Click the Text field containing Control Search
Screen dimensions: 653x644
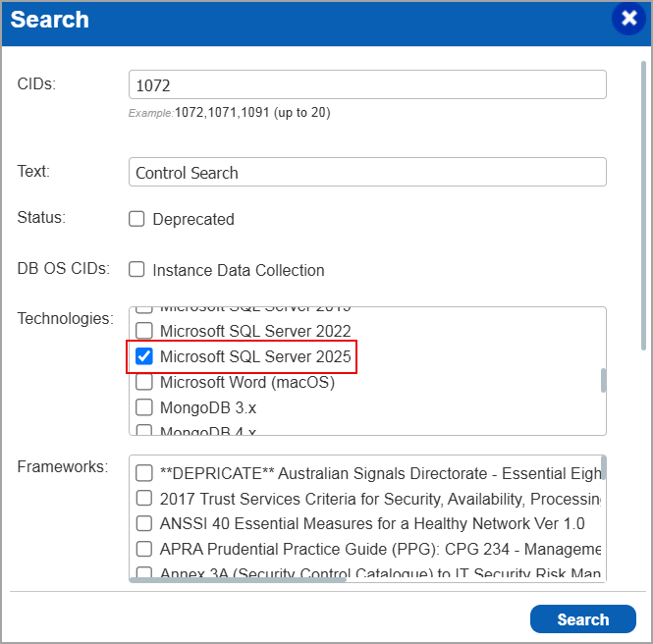[x=367, y=172]
